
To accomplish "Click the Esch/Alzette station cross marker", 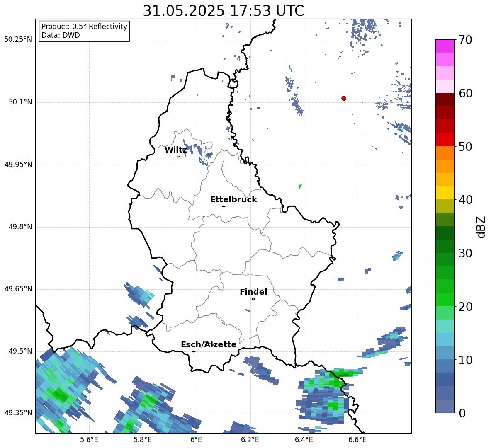I will pyautogui.click(x=194, y=351).
